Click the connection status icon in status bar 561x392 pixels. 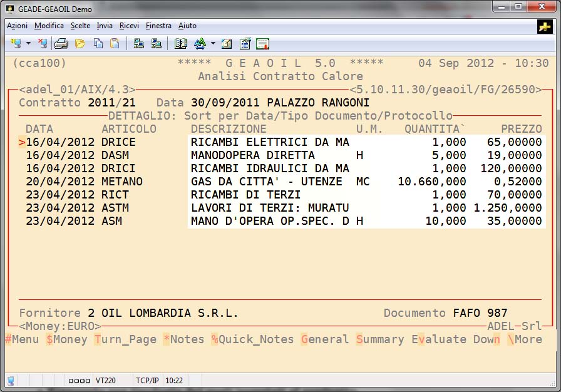coord(11,380)
